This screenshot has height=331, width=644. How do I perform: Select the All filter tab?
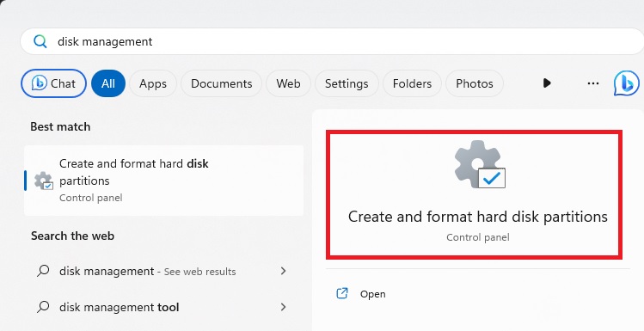click(108, 83)
